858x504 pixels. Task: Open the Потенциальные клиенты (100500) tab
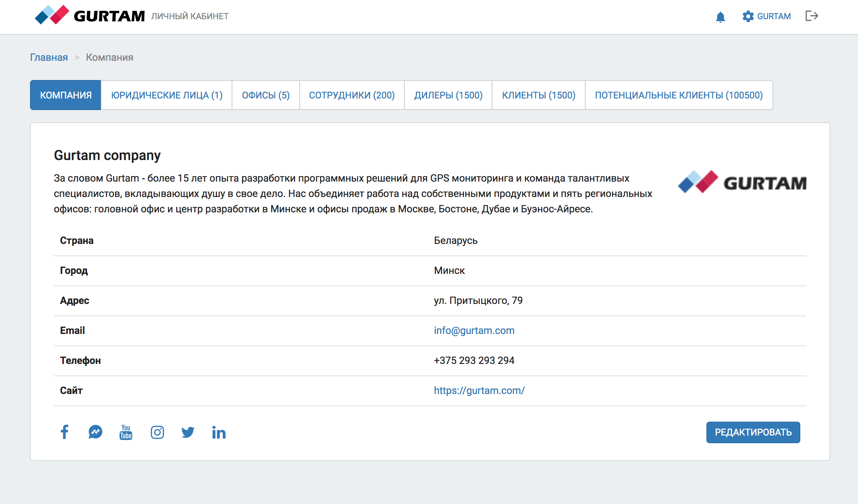[x=679, y=95]
